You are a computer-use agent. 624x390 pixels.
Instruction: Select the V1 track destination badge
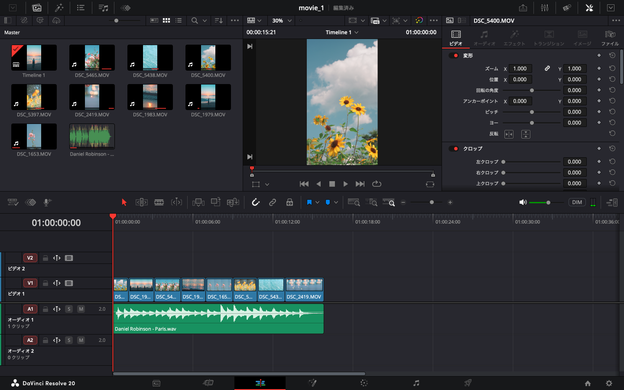(30, 283)
